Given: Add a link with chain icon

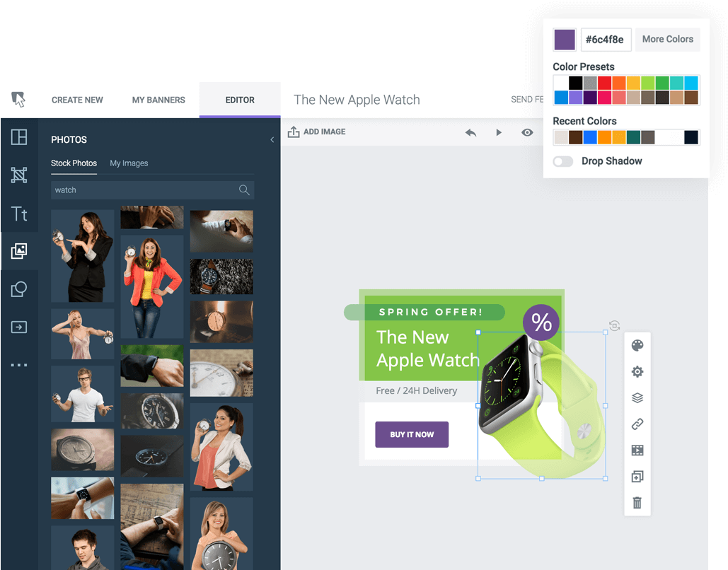Looking at the screenshot, I should click(637, 424).
